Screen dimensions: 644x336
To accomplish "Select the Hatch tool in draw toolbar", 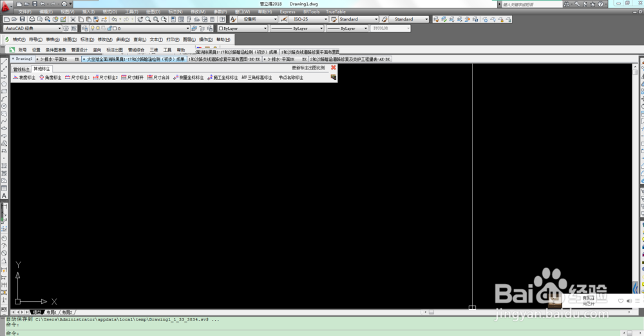I will pyautogui.click(x=4, y=166).
